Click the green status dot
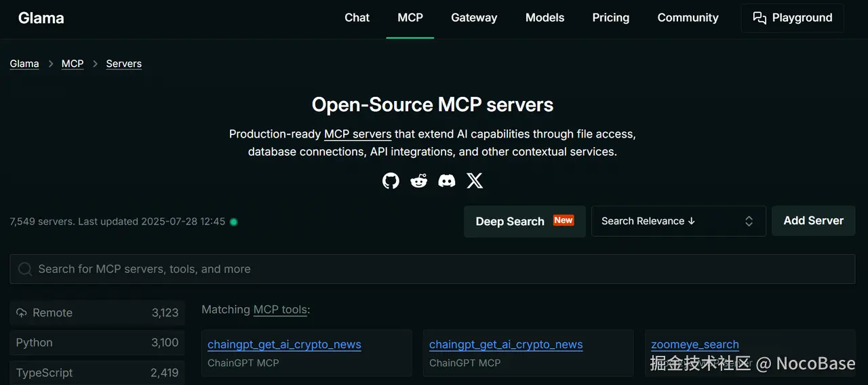 [234, 222]
